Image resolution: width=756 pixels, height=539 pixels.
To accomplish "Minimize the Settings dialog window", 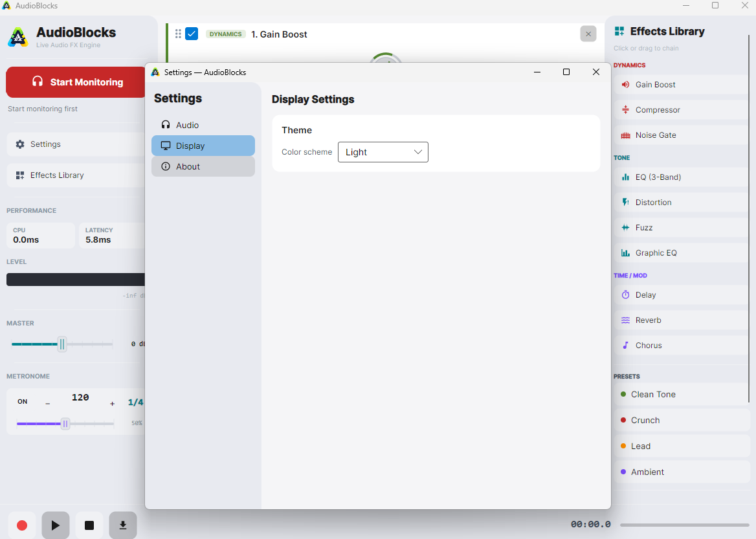I will (x=537, y=72).
